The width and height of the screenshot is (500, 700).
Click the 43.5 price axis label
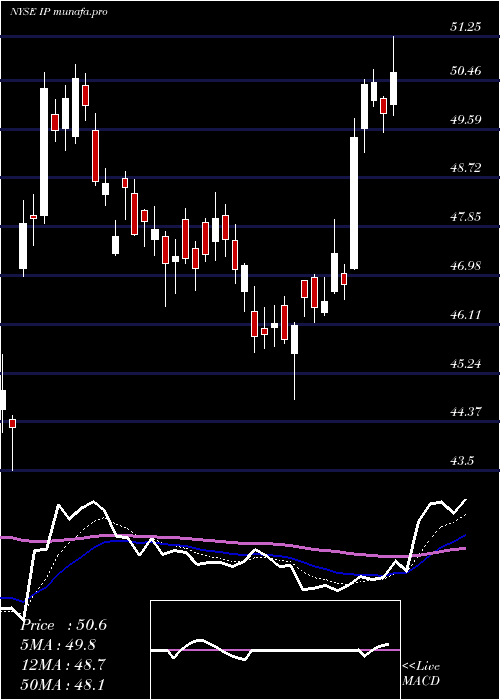pos(462,461)
